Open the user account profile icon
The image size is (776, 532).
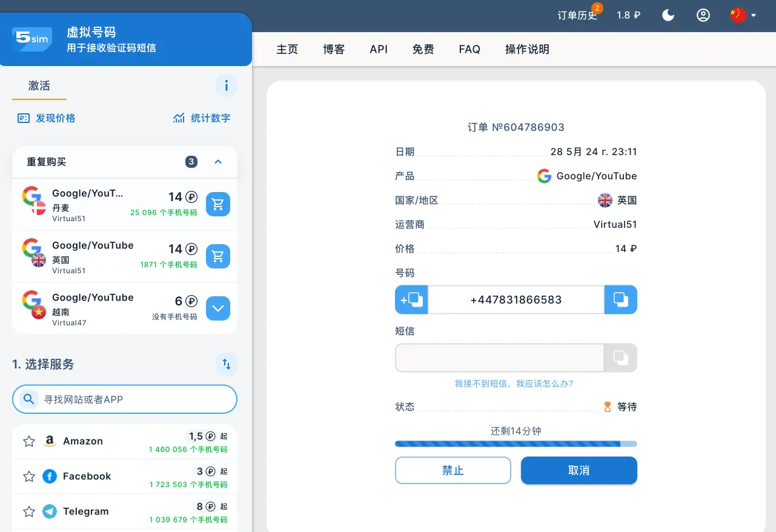pyautogui.click(x=703, y=15)
